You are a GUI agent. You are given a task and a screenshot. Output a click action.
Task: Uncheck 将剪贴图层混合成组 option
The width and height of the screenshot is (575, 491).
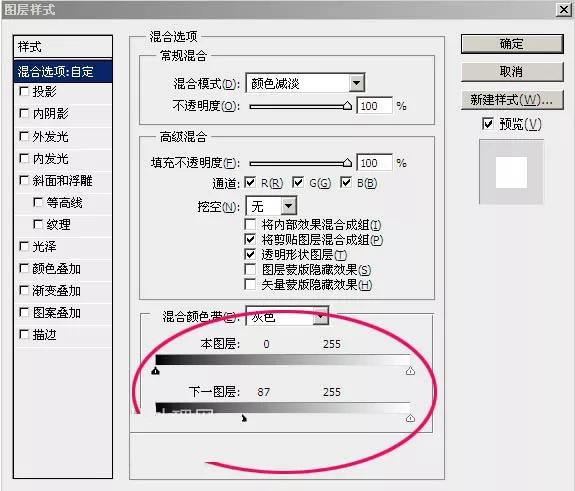(250, 239)
